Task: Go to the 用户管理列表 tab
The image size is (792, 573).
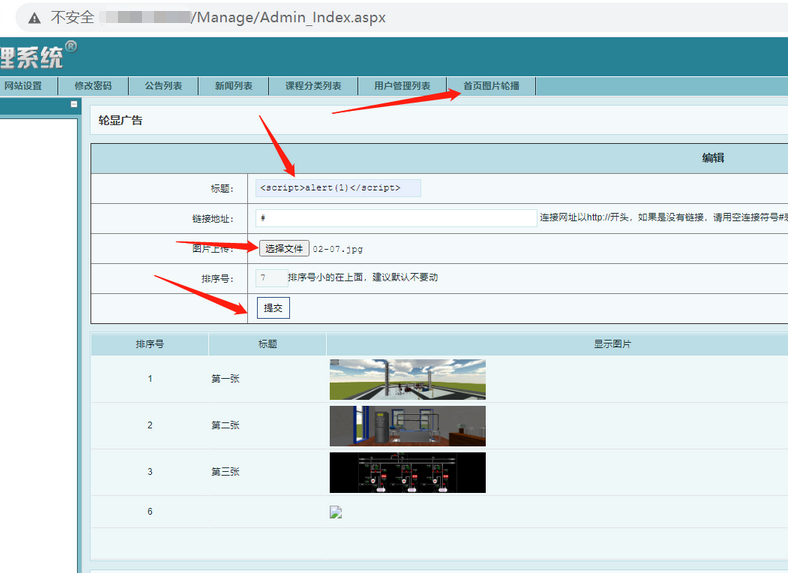Action: 402,86
